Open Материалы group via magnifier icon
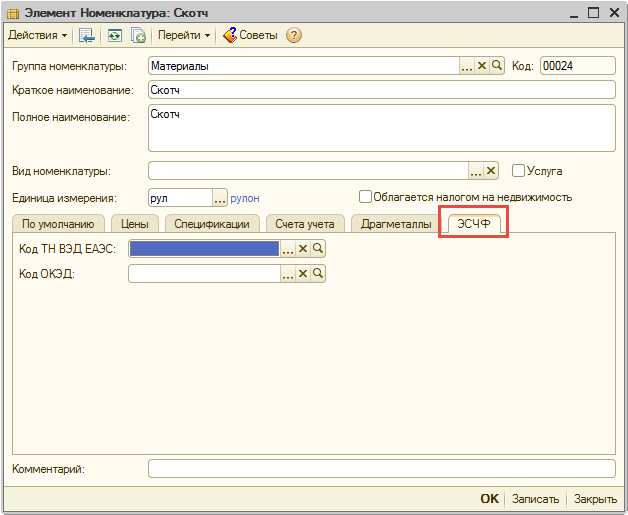This screenshot has width=628, height=515. click(496, 66)
